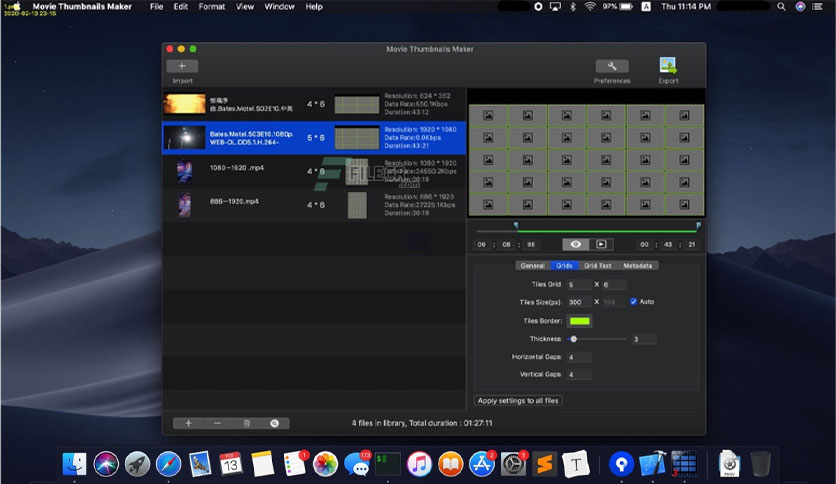The width and height of the screenshot is (836, 484).
Task: Open Messages from the Dock
Action: click(x=357, y=464)
